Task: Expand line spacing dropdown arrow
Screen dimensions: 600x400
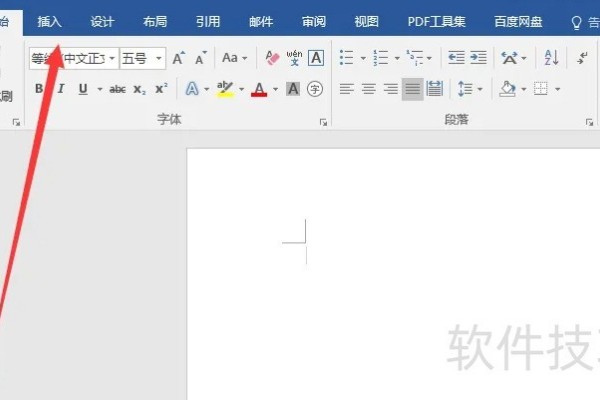Action: tap(480, 89)
